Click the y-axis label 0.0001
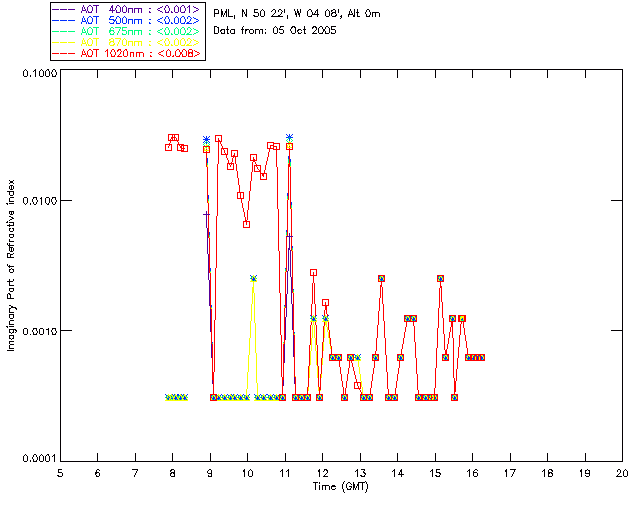 [39, 459]
